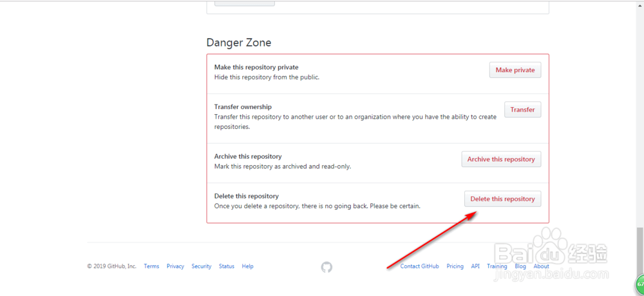Click the bold 'Delete this repository' title text
The width and height of the screenshot is (644, 296).
pyautogui.click(x=247, y=196)
